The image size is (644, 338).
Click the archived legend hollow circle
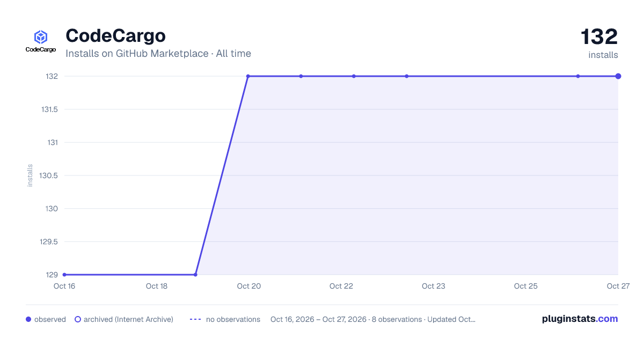pyautogui.click(x=78, y=319)
